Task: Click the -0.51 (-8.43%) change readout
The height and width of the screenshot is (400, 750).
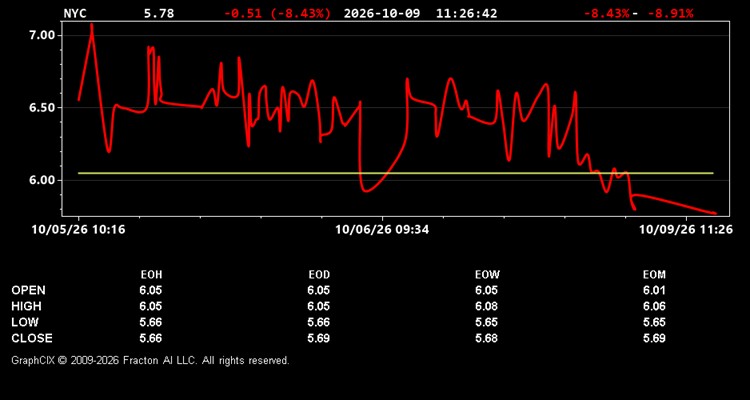Action: [x=277, y=13]
